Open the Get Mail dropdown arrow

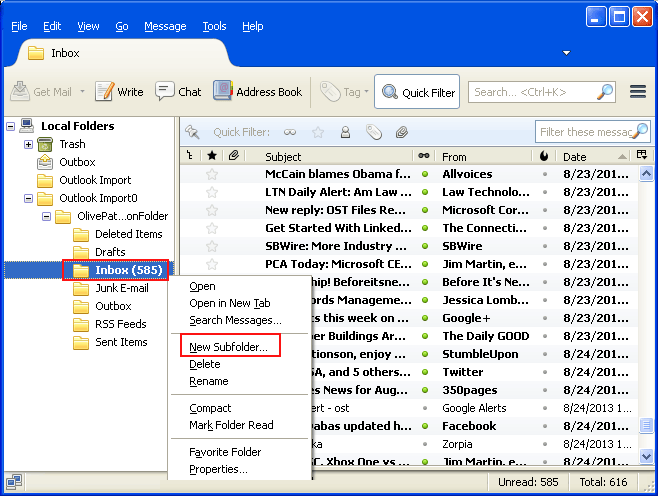tap(82, 91)
